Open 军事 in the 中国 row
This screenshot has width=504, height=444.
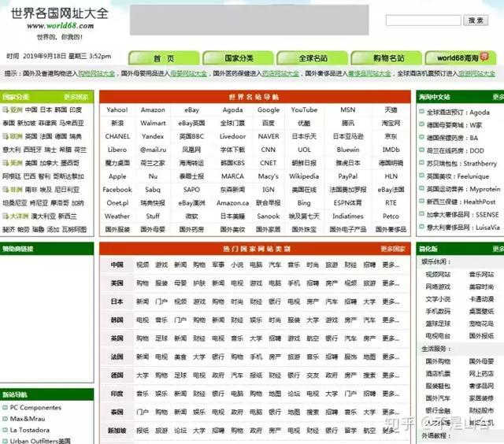218,265
